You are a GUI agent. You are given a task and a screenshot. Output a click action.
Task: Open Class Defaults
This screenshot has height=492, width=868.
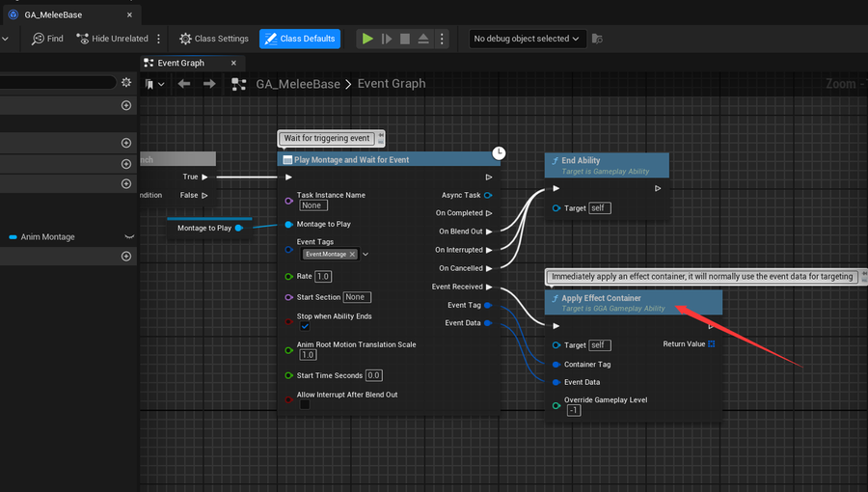click(x=300, y=39)
